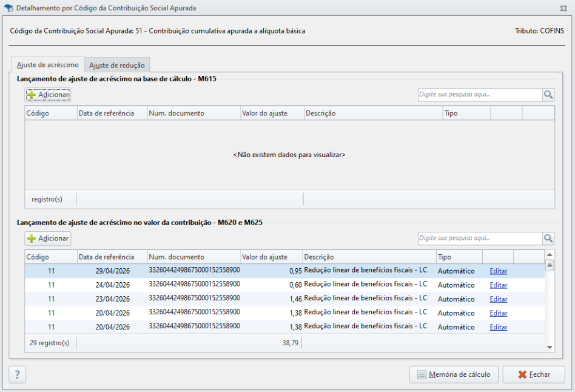Click the Tributo: COFINS label

coord(539,31)
